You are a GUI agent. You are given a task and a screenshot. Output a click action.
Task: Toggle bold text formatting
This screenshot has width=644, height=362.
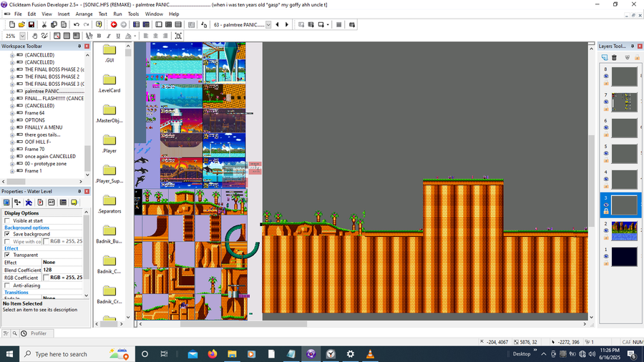pyautogui.click(x=99, y=36)
